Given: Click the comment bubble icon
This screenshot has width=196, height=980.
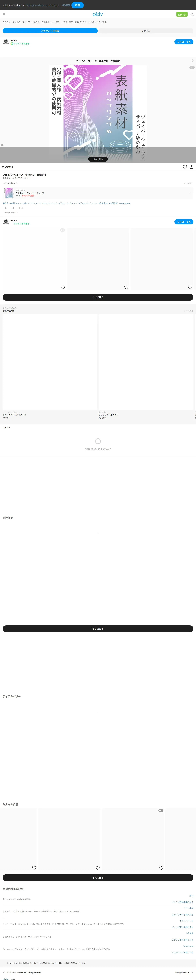Looking at the screenshot, I should (x=98, y=441).
